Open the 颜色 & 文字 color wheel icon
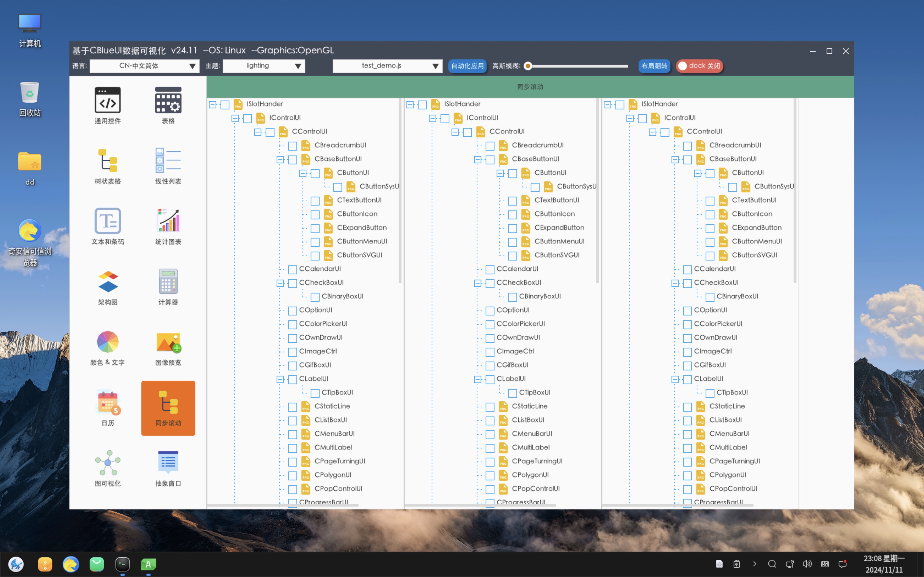 coord(108,342)
